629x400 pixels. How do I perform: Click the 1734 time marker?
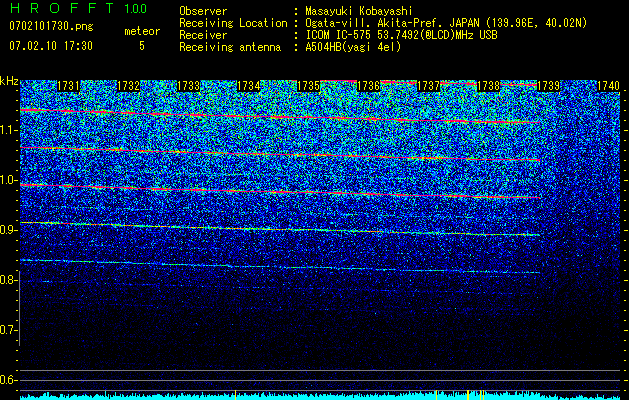(x=249, y=86)
